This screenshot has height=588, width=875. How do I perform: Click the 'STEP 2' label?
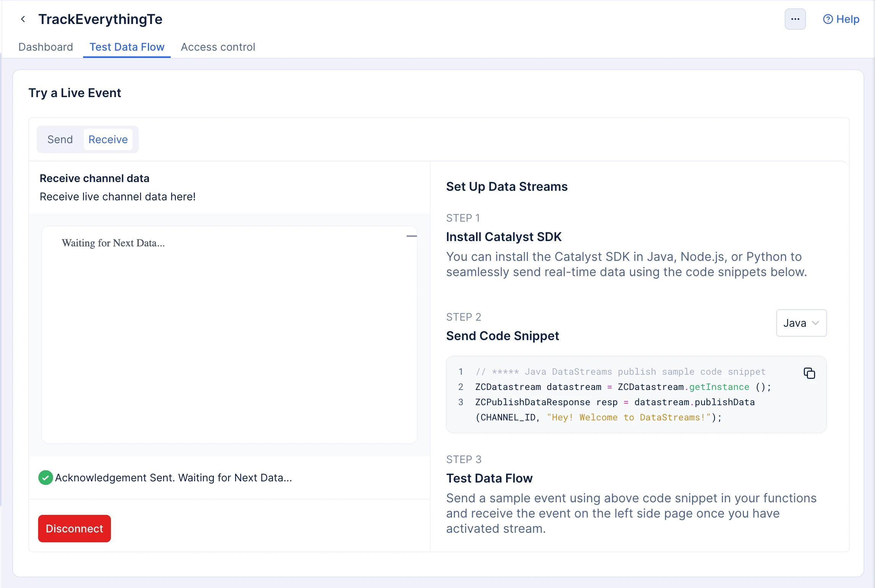464,317
